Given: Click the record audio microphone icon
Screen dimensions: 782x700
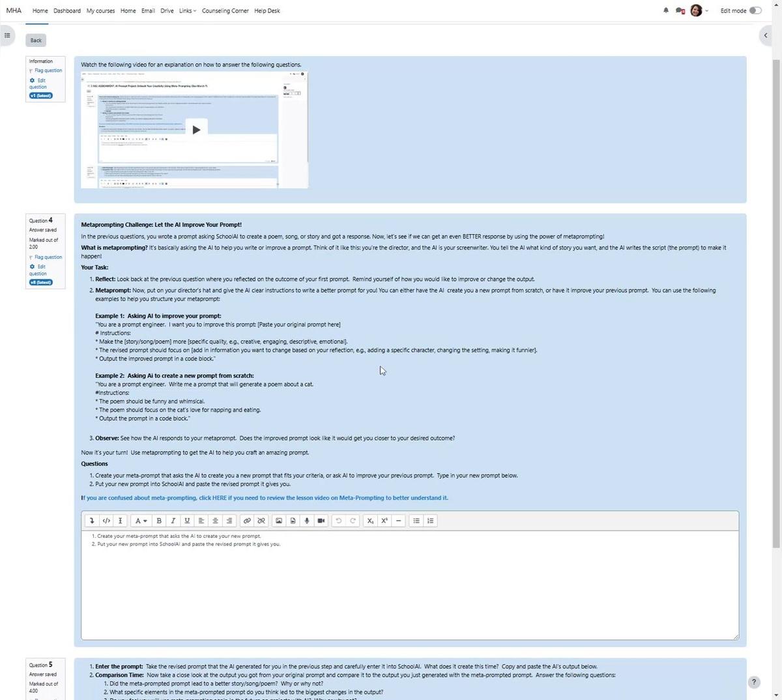Looking at the screenshot, I should [x=306, y=520].
